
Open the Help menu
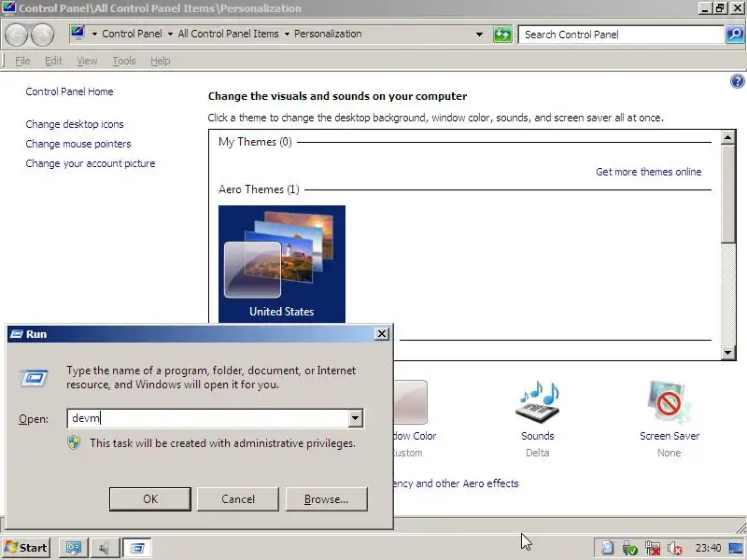(160, 61)
